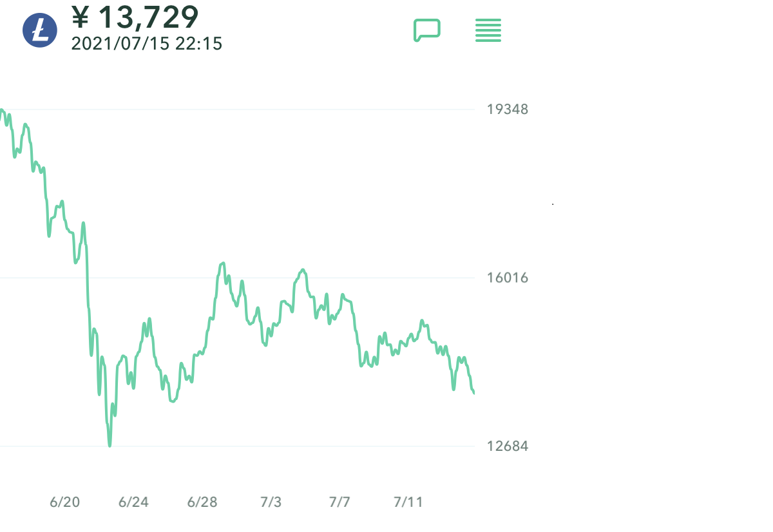This screenshot has height=532, width=773.
Task: Click the 16016 price axis label
Action: 508,278
